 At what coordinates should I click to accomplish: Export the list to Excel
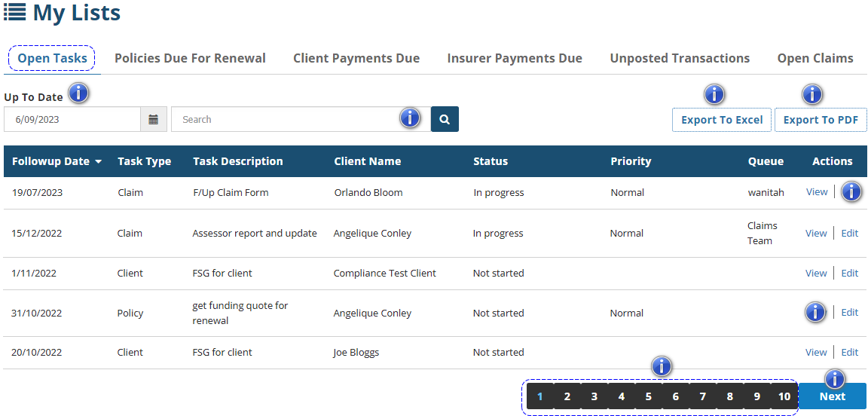coord(722,120)
